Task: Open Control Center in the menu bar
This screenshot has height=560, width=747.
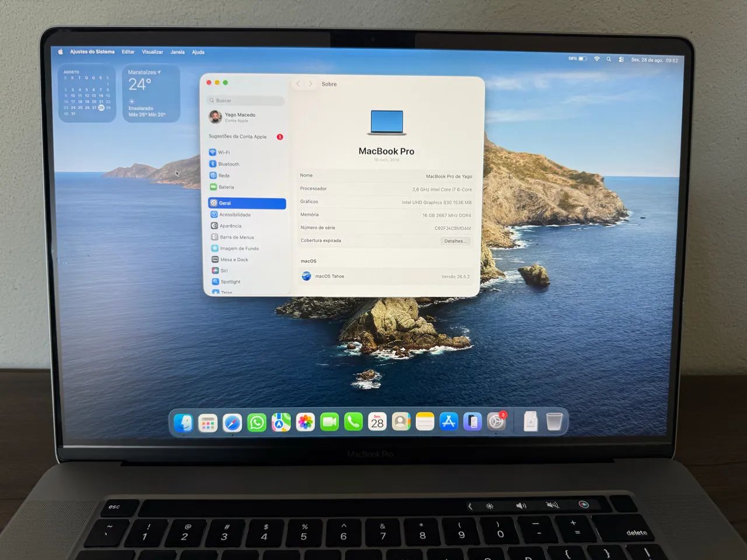Action: (621, 60)
